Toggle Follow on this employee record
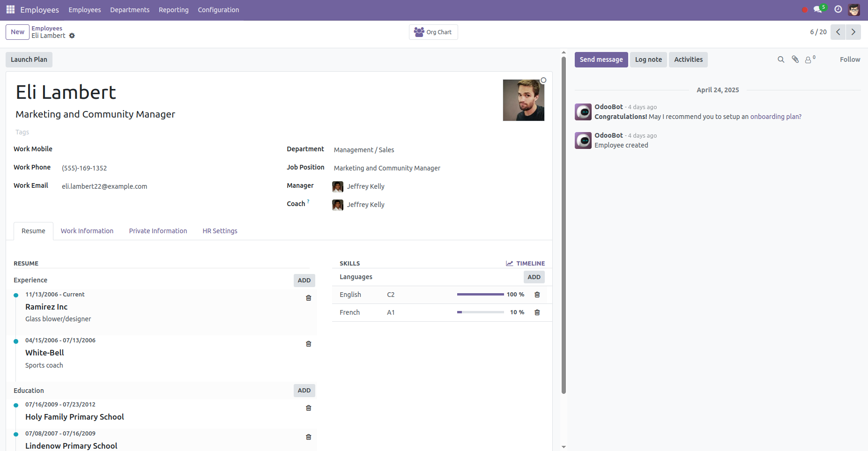Screen dimensions: 868x451 coord(850,59)
